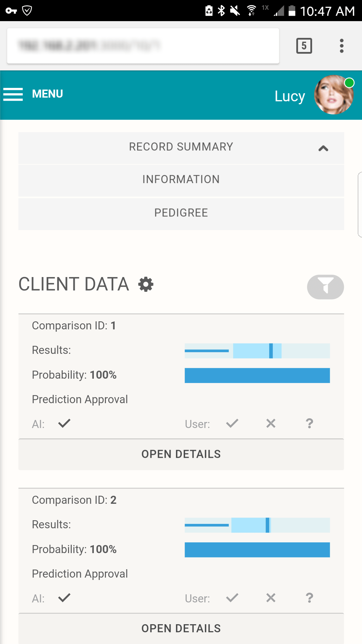Open the browser three-dot overflow menu
This screenshot has height=644, width=362.
(x=342, y=46)
